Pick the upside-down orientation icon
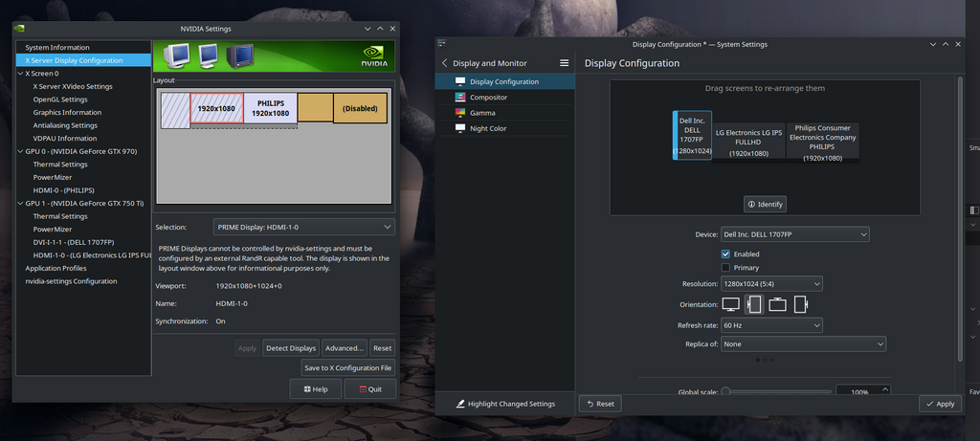 click(777, 305)
